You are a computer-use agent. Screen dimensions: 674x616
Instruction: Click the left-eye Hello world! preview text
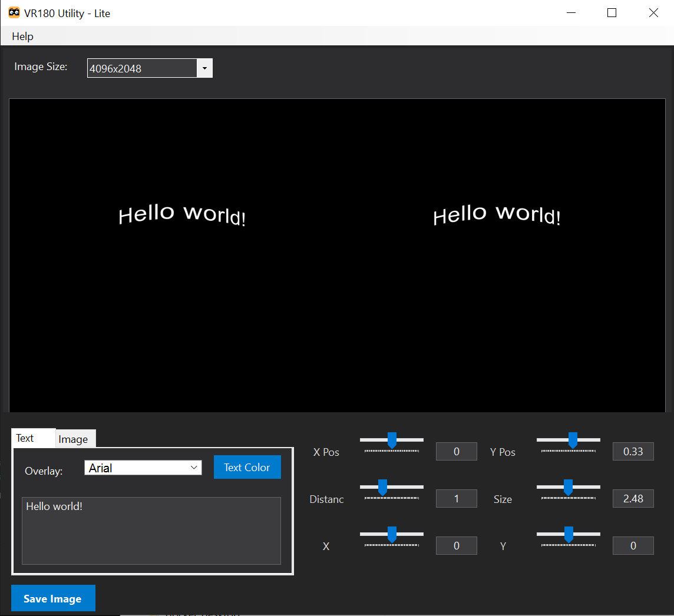[x=182, y=214]
